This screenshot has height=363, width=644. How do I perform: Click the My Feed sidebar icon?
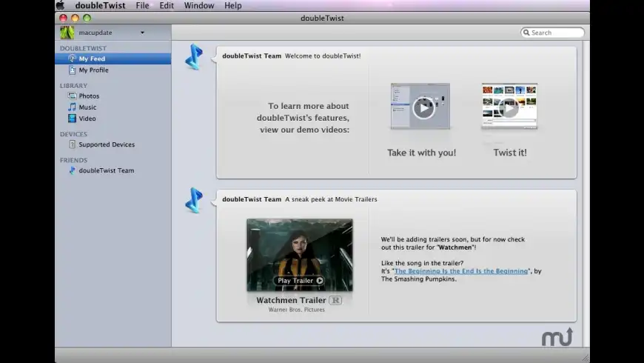point(72,59)
